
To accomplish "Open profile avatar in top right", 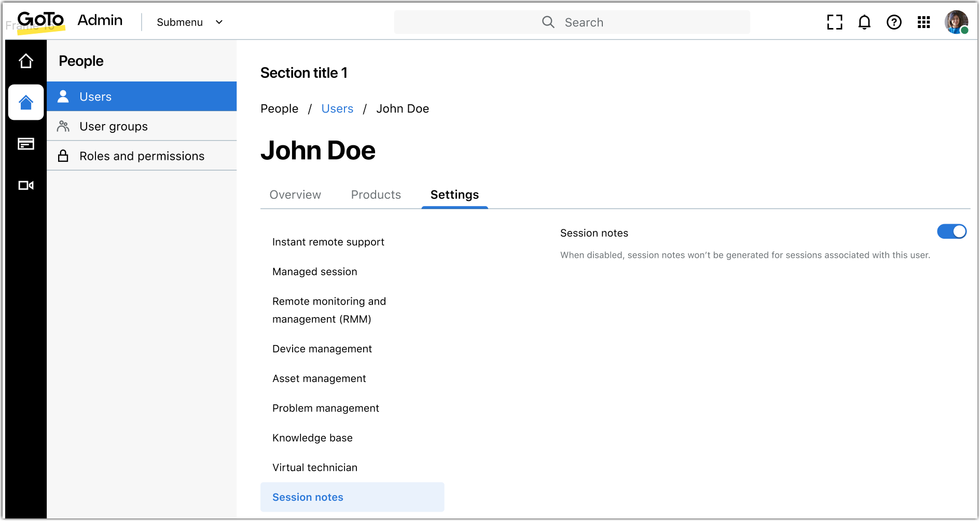I will [956, 22].
